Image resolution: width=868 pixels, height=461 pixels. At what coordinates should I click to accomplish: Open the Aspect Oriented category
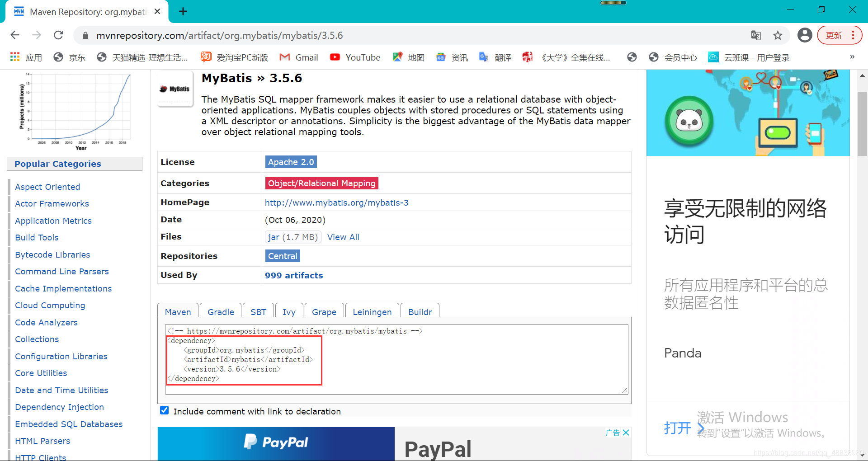pos(47,187)
